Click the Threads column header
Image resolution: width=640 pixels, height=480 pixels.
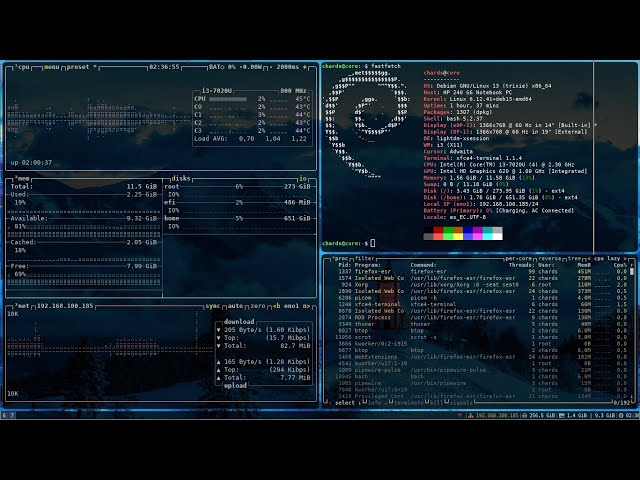pyautogui.click(x=522, y=265)
